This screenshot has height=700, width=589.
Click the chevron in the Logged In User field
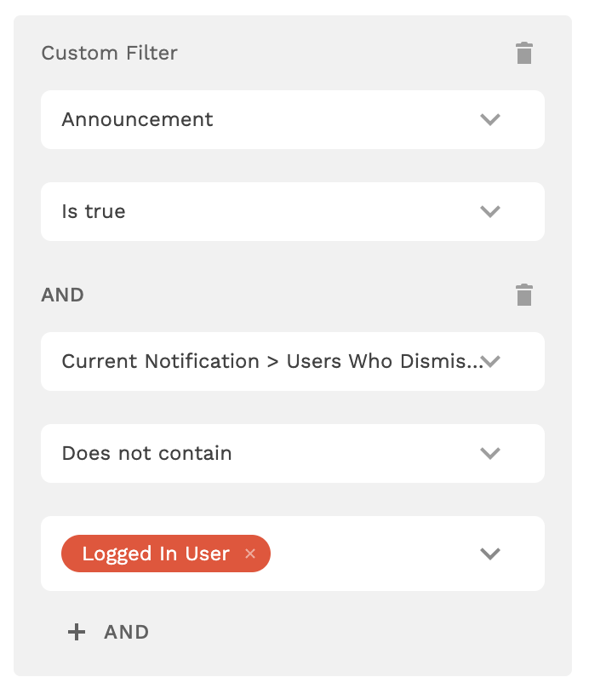tap(489, 554)
